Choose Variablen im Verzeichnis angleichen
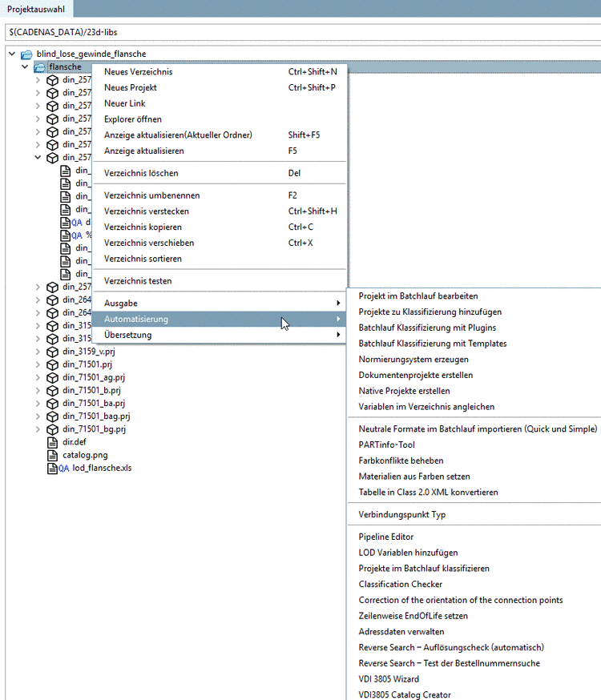 (474, 407)
